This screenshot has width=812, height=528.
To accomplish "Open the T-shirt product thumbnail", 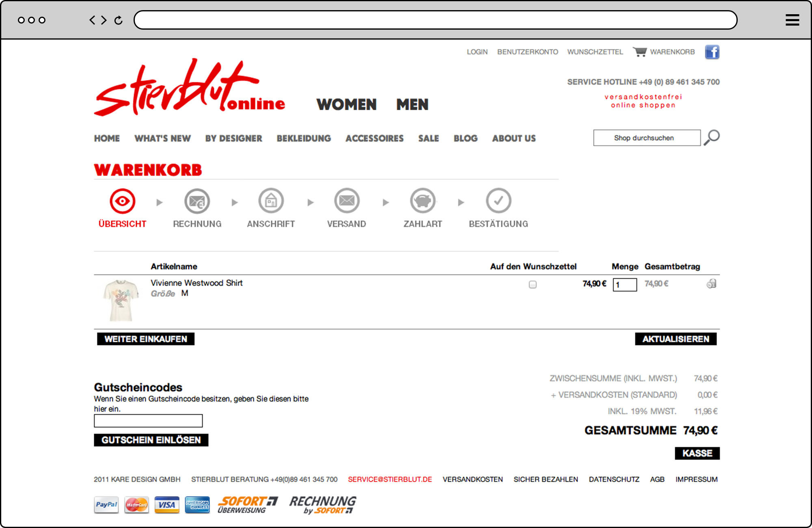I will pyautogui.click(x=121, y=300).
